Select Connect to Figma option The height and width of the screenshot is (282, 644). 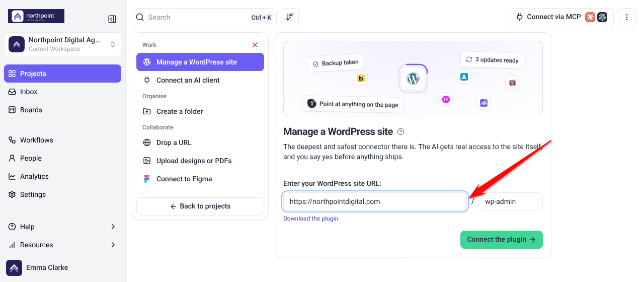200,179
